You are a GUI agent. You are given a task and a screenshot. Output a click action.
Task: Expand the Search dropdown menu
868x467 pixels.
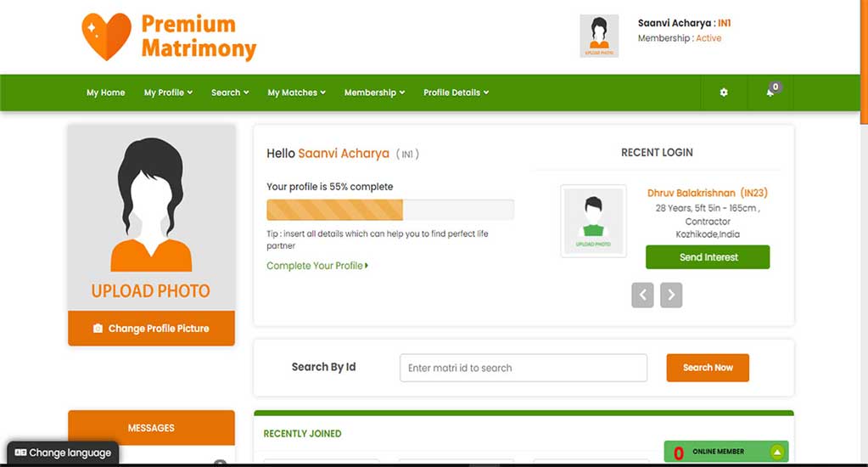coord(230,93)
